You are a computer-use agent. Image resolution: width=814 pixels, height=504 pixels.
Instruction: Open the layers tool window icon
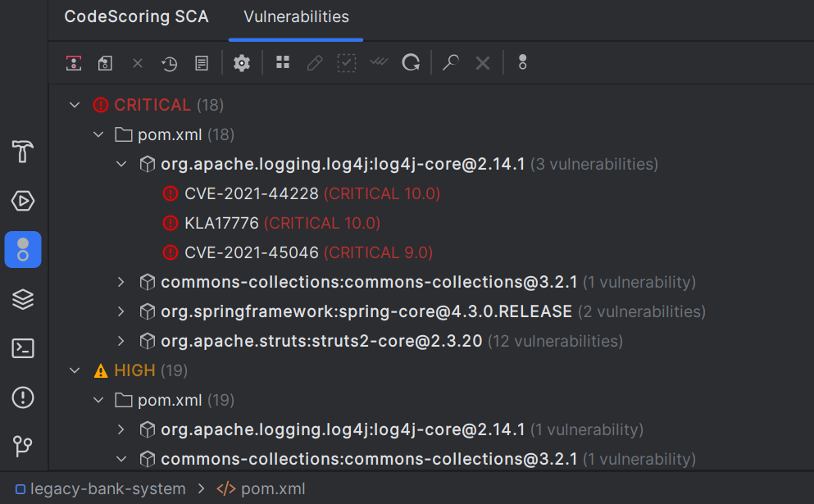point(22,299)
